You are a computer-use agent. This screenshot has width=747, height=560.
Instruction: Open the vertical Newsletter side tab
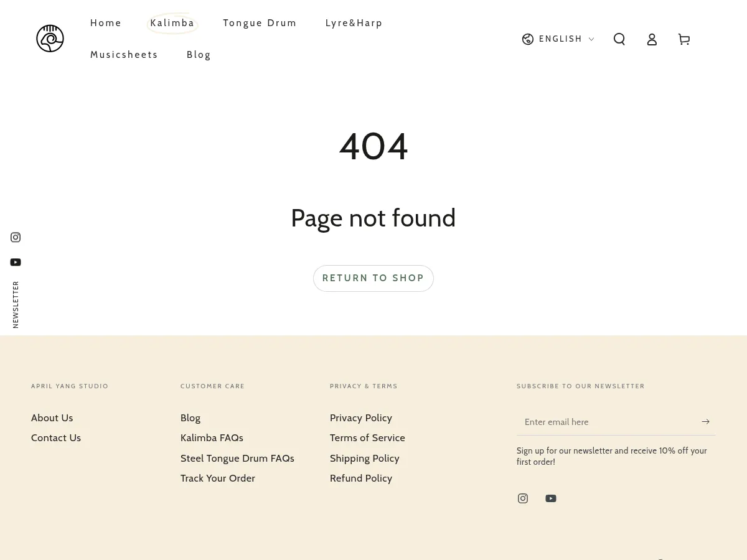[16, 304]
